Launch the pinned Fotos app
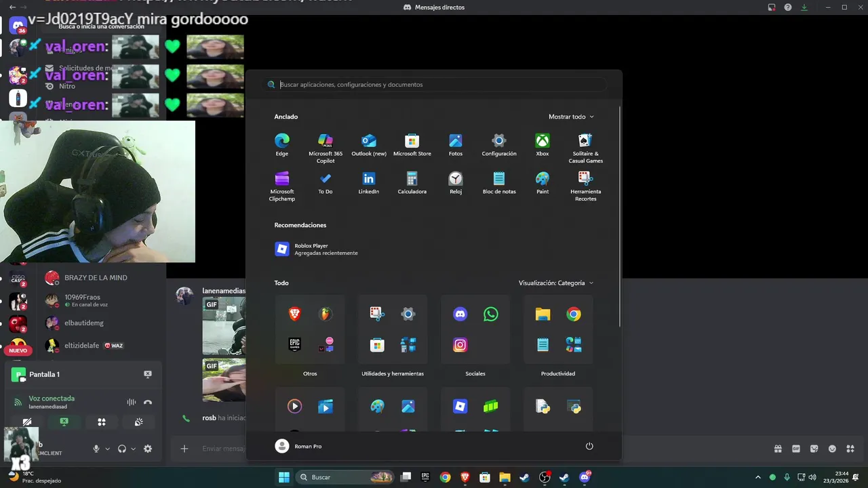 [x=456, y=144]
